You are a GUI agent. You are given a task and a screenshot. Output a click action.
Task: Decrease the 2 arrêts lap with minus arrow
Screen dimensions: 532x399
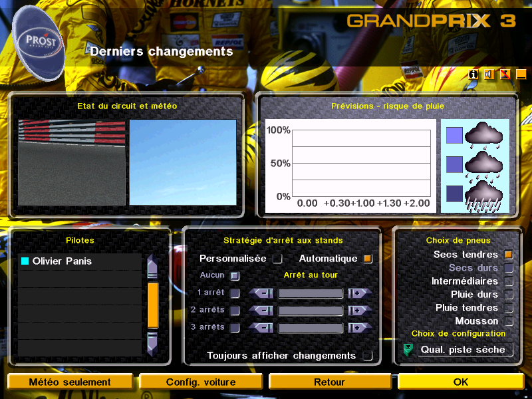tap(261, 310)
